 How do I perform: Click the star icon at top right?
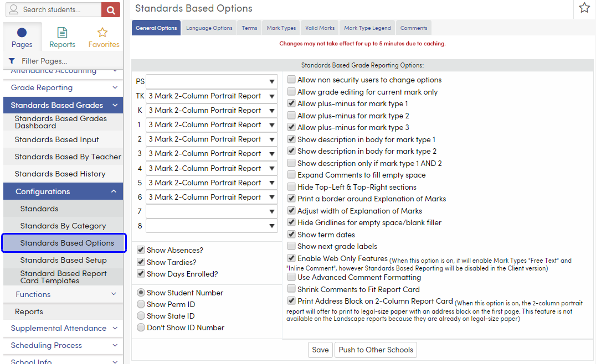click(x=584, y=8)
